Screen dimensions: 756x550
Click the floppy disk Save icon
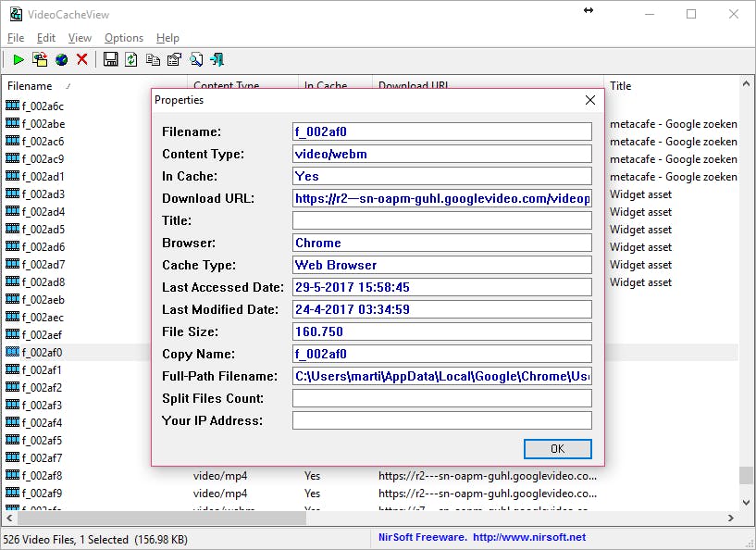click(110, 60)
